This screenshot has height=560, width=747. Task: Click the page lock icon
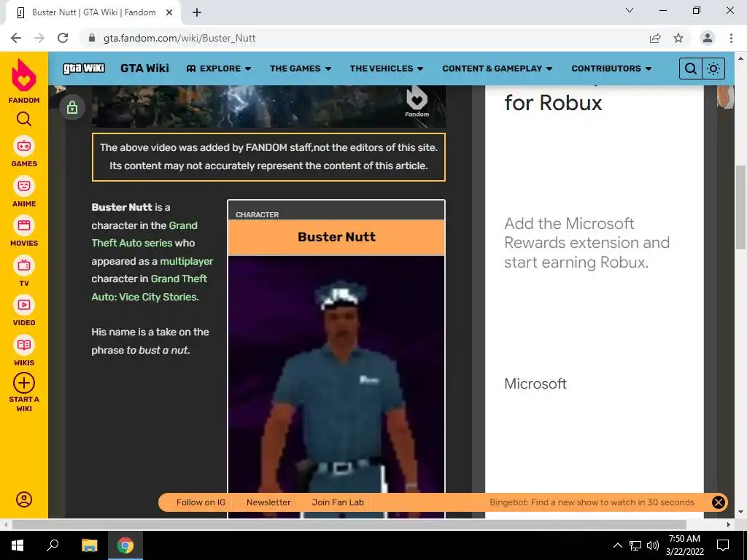pos(72,107)
